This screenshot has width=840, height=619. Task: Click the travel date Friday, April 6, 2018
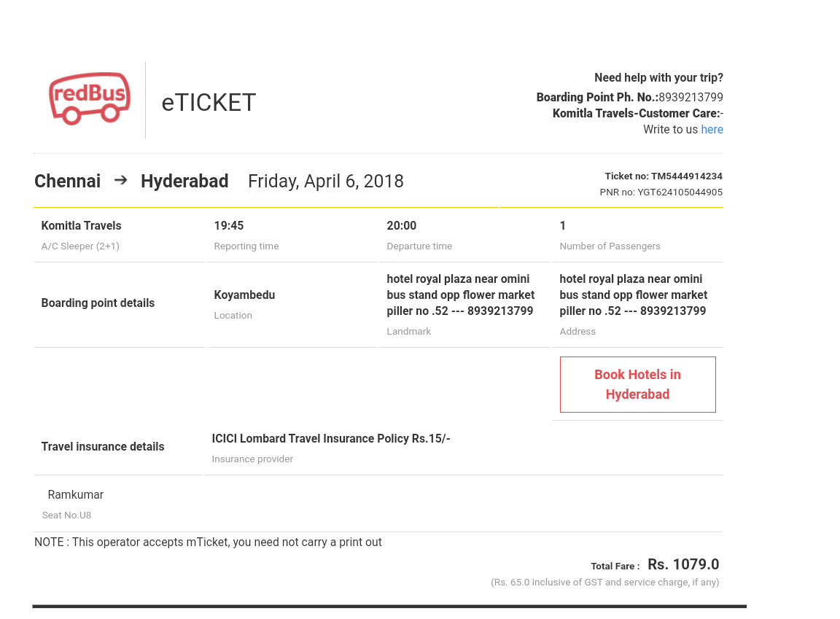[x=325, y=182]
